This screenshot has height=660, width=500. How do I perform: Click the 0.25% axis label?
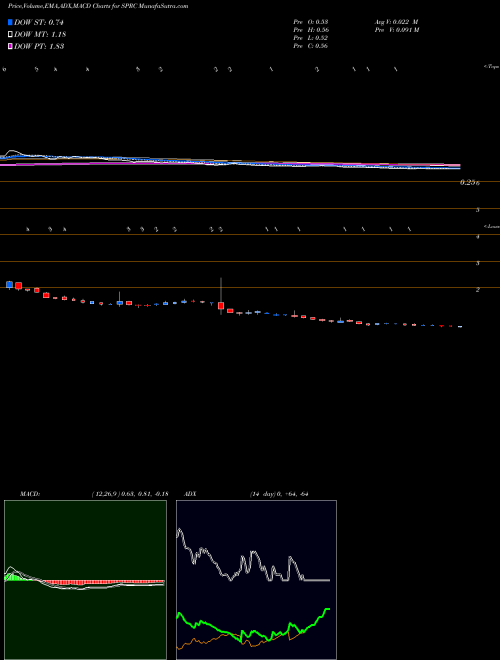470,183
